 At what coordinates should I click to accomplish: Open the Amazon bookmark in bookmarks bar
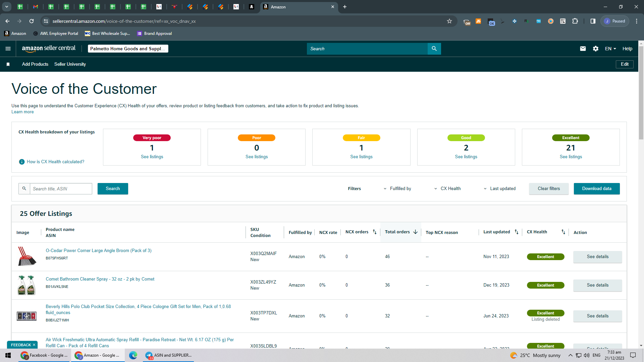(15, 34)
